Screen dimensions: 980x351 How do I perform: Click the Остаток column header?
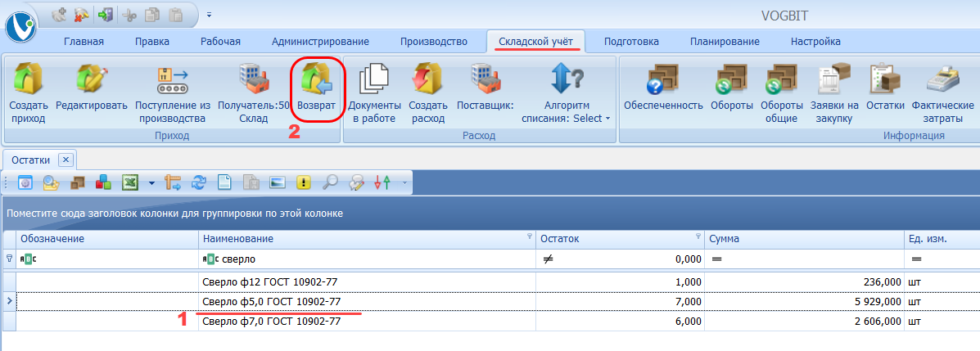pos(620,239)
